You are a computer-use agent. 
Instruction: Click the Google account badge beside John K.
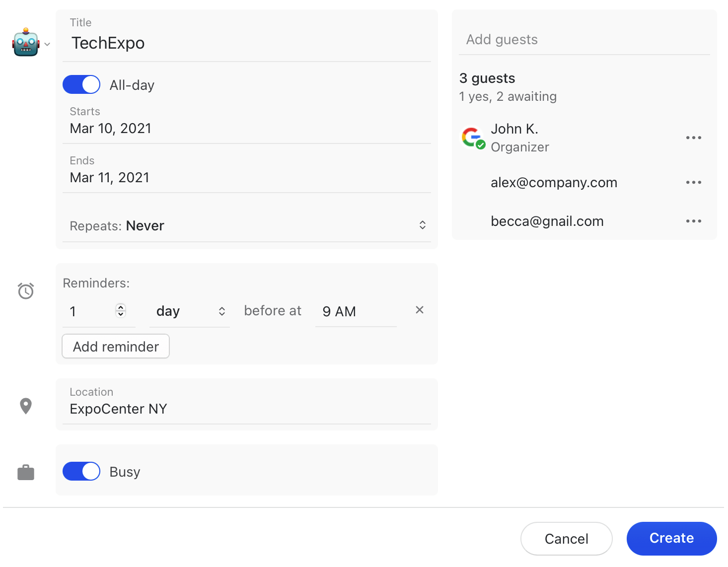coord(472,137)
